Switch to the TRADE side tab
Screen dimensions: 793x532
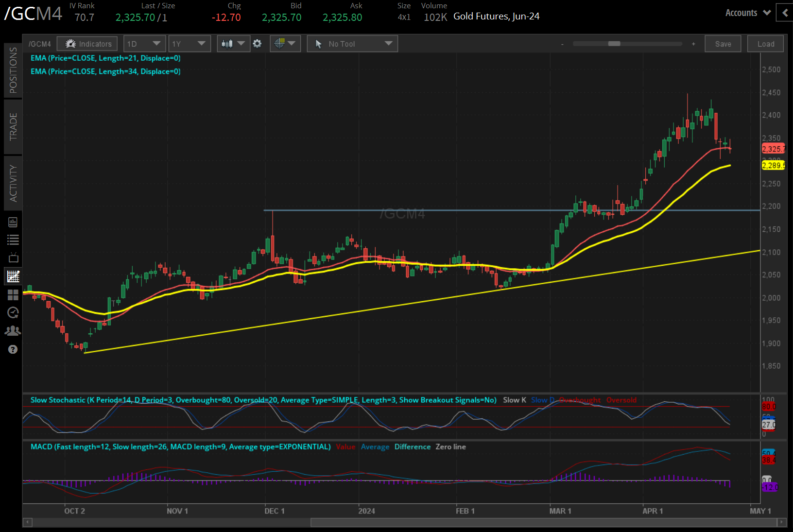click(x=13, y=127)
